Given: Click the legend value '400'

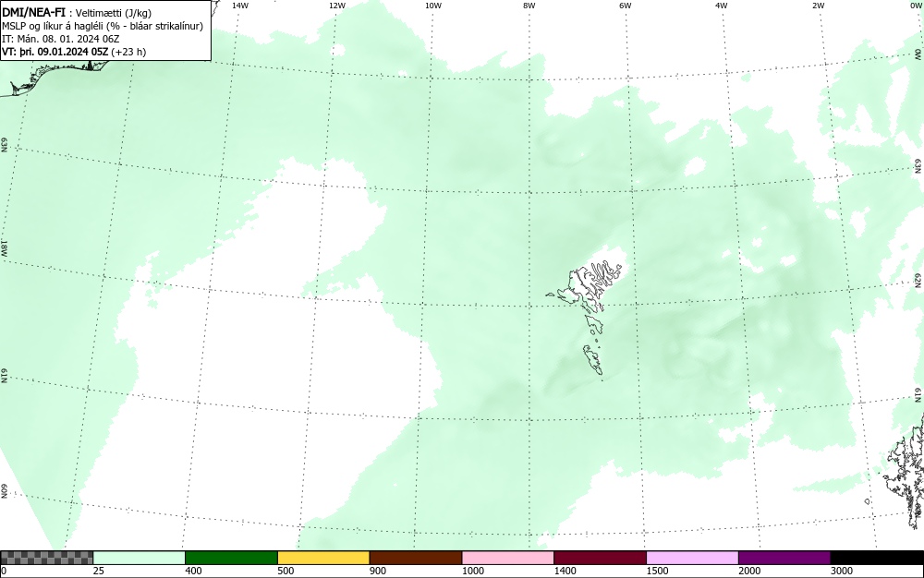Looking at the screenshot, I should click(x=193, y=571).
